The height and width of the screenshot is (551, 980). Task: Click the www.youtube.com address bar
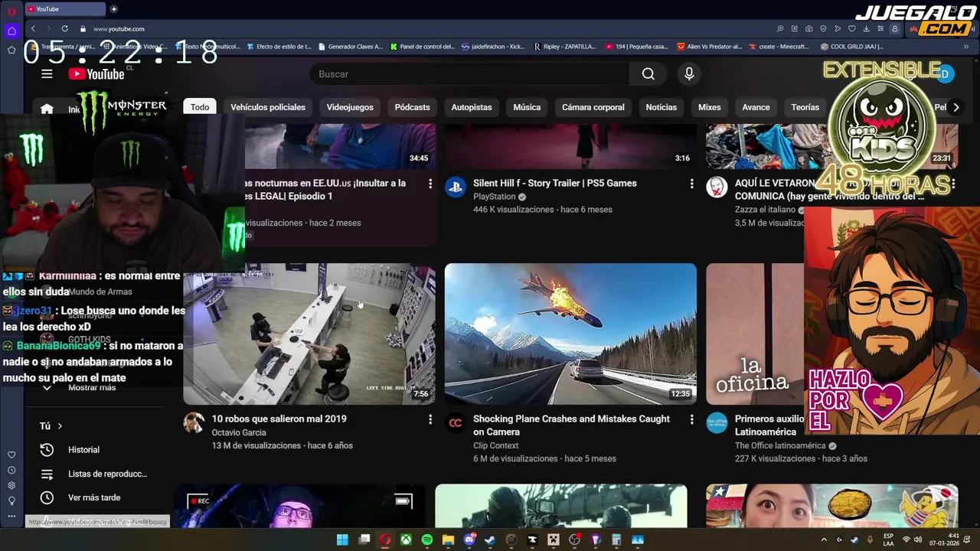tap(119, 29)
